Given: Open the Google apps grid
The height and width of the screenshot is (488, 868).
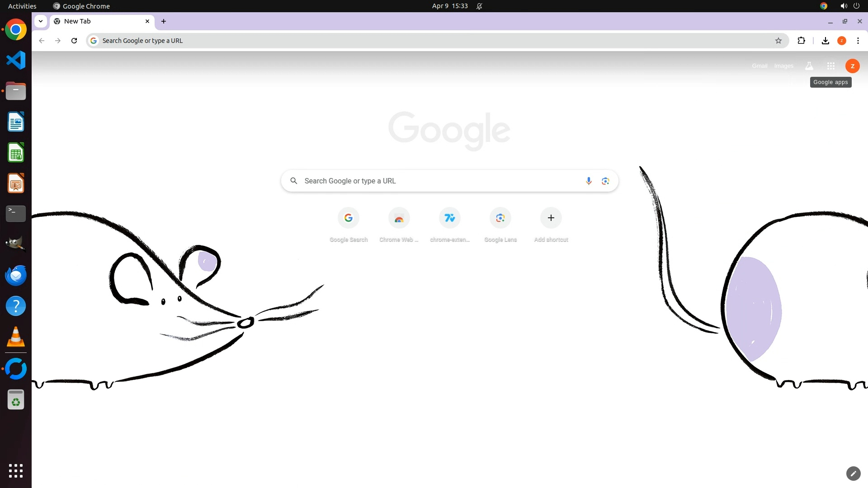Looking at the screenshot, I should (x=830, y=66).
